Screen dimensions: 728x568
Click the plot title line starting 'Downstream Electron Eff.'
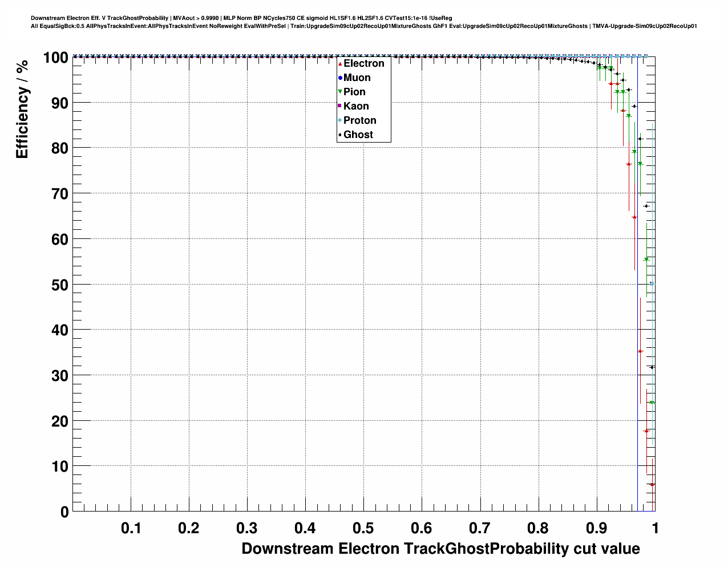point(241,18)
